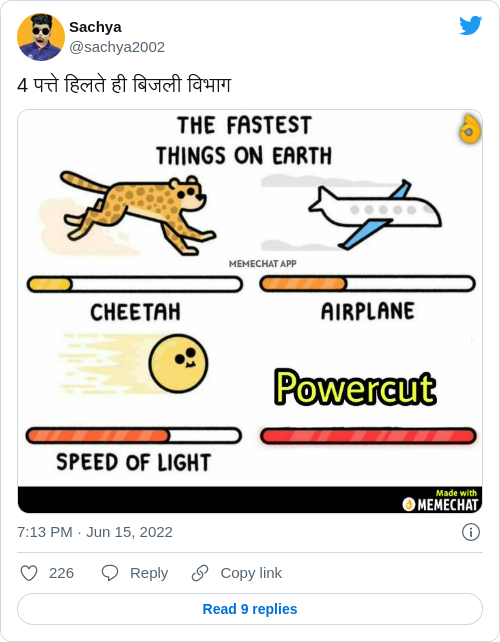Open the tweet info icon

(471, 532)
